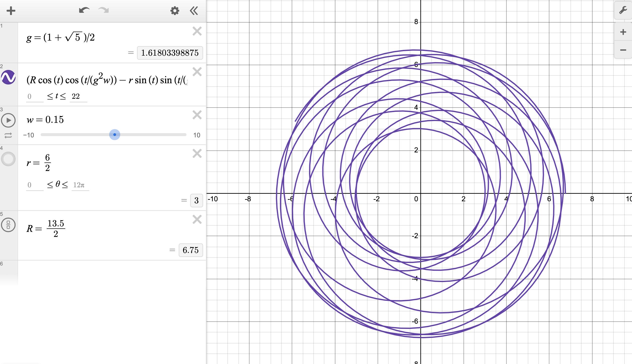Change the w slider animation loop mode
The image size is (632, 364).
coord(8,136)
